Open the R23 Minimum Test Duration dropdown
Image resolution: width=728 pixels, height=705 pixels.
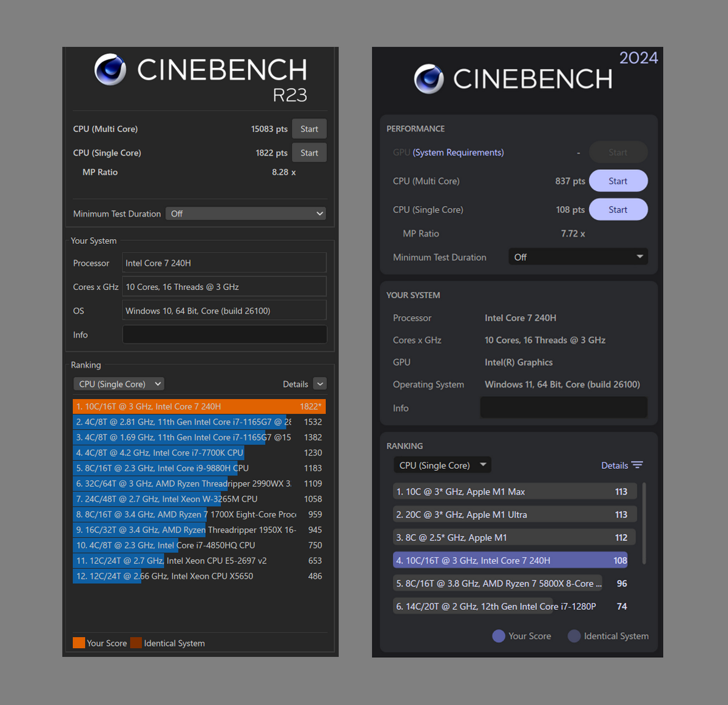pyautogui.click(x=246, y=214)
